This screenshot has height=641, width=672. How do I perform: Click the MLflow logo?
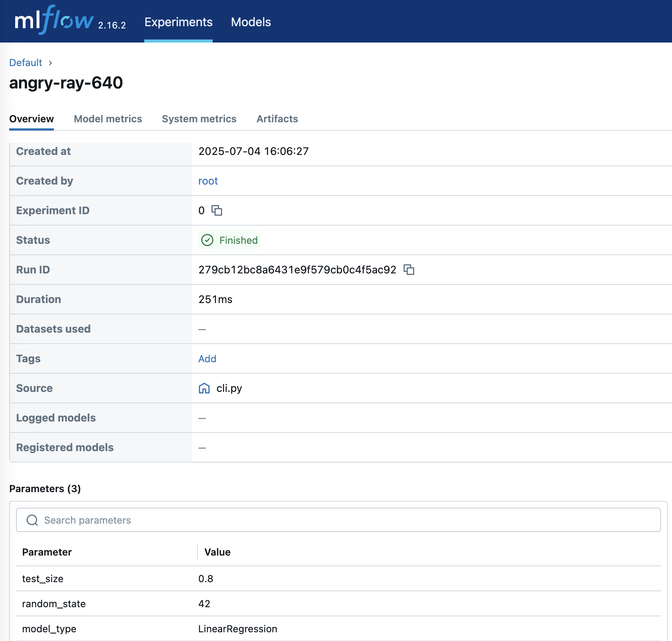[x=54, y=21]
